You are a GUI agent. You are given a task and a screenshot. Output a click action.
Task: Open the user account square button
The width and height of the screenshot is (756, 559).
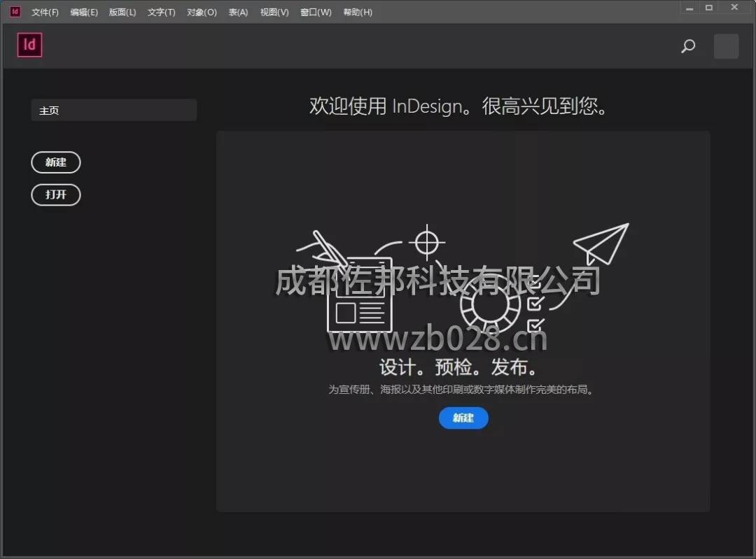[726, 46]
